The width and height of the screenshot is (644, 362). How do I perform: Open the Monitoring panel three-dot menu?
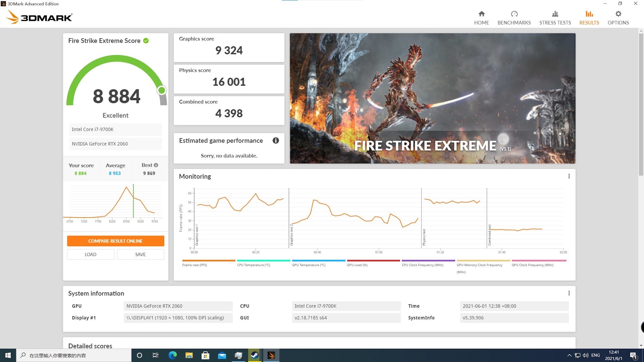(569, 176)
